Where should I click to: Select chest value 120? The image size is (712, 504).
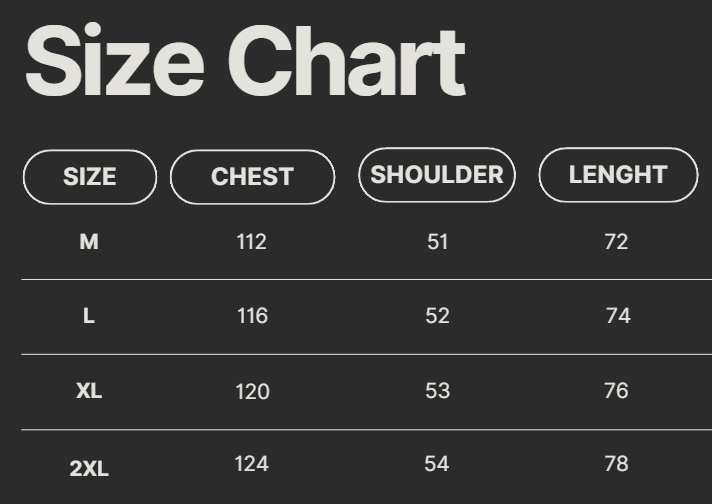(252, 391)
